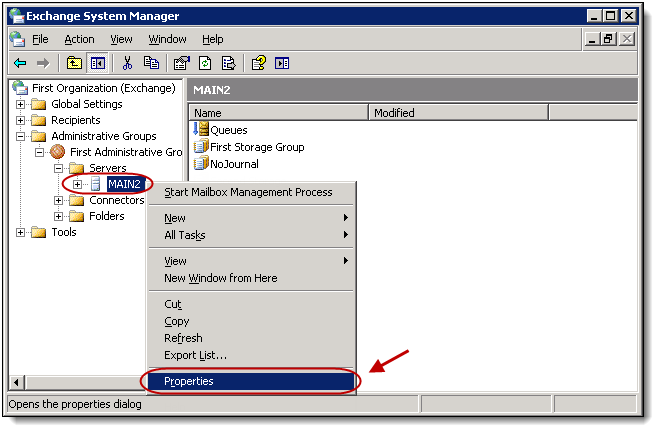Click the Properties toolbar icon

coord(181,63)
